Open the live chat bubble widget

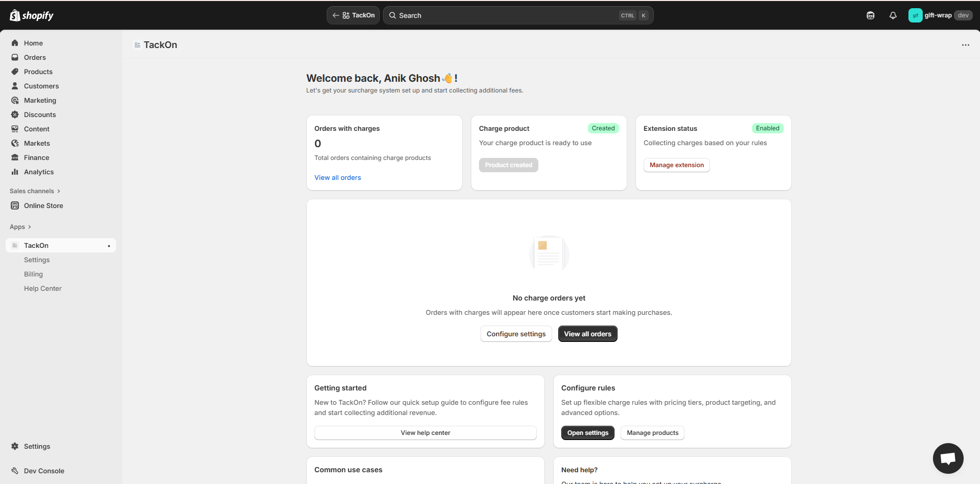pos(948,458)
